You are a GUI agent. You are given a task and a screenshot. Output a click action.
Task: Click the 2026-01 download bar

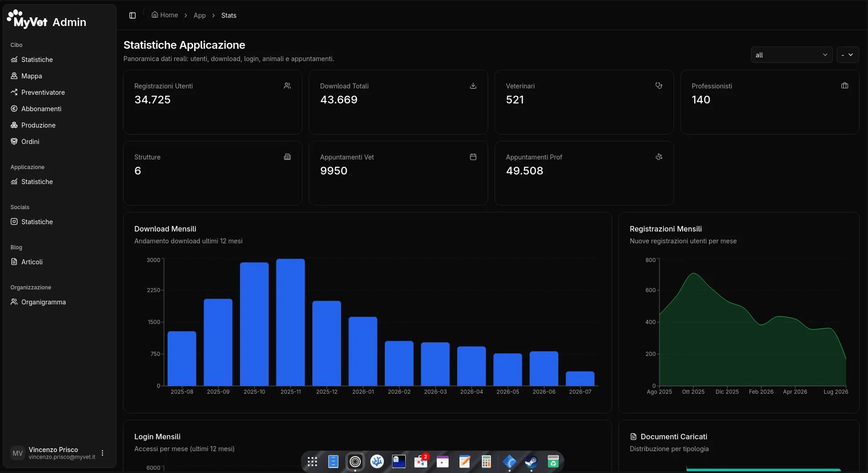(x=363, y=351)
